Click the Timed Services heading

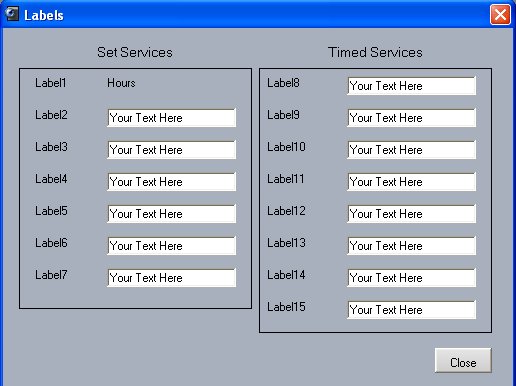point(375,52)
